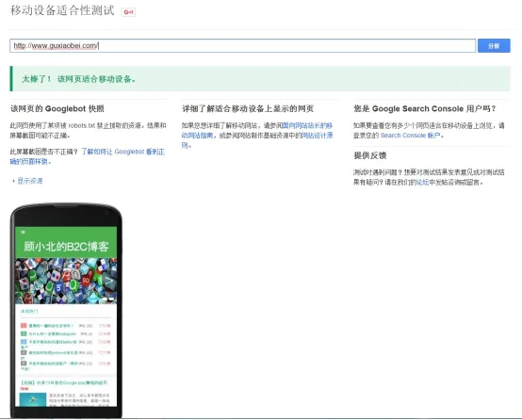This screenshot has height=420, width=522.
Task: Click the 提供反馈 heading
Action: pos(370,155)
